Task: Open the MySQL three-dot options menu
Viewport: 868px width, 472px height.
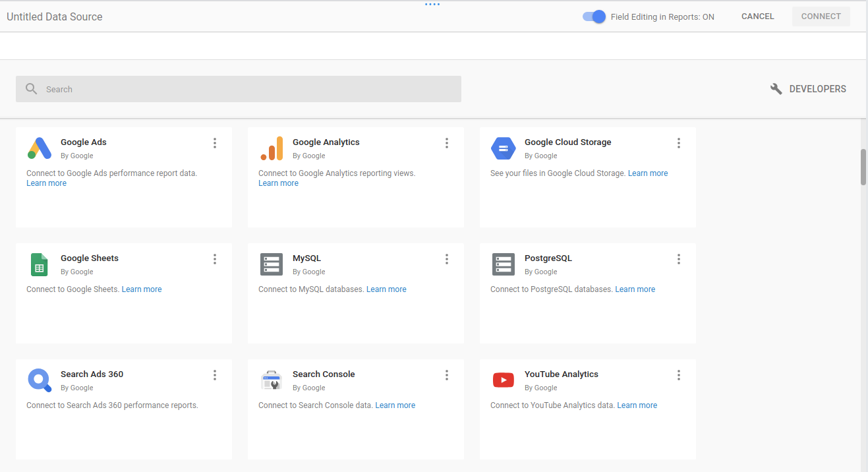Action: pos(447,258)
